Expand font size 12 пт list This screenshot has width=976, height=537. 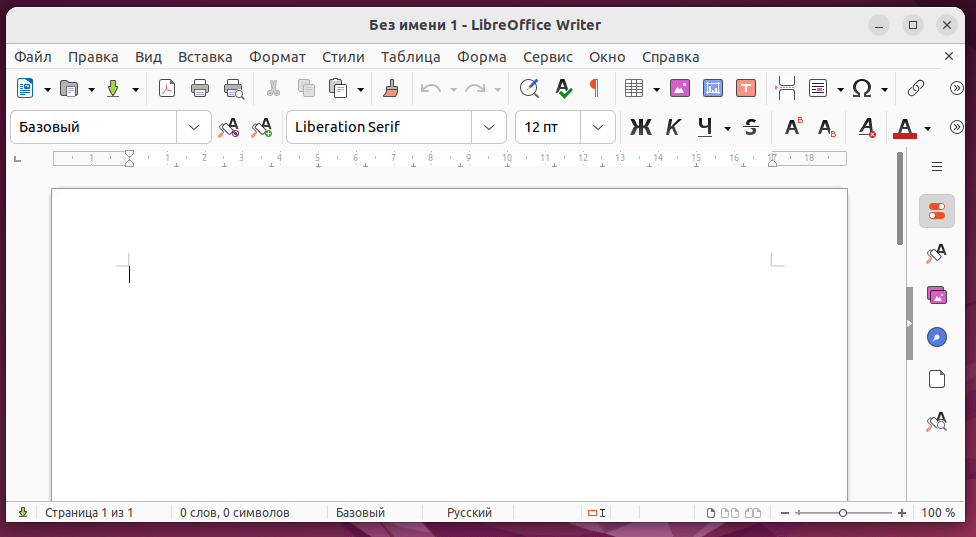point(598,127)
